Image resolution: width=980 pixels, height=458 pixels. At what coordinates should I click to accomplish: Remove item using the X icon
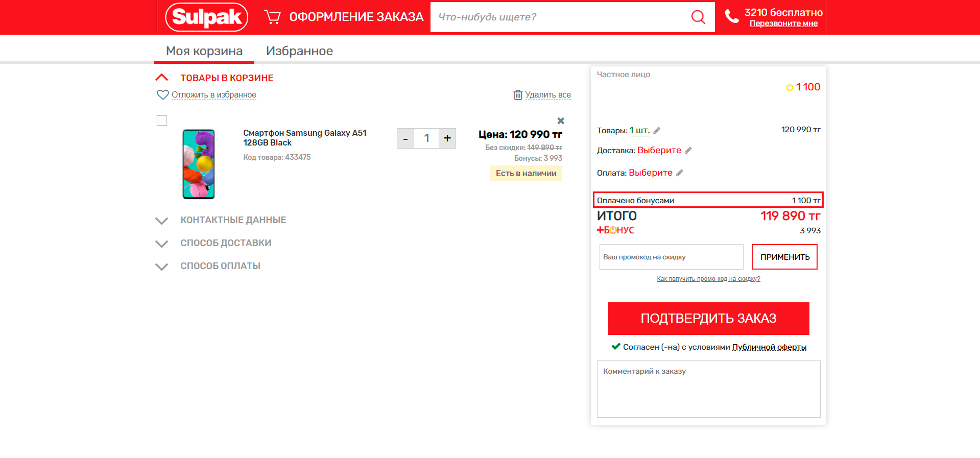pyautogui.click(x=561, y=120)
